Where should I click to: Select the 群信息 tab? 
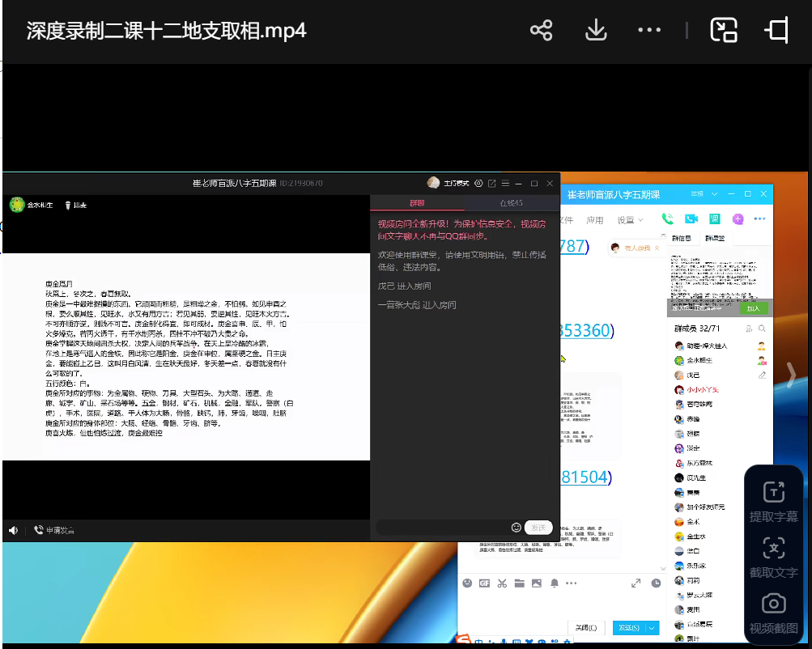682,239
